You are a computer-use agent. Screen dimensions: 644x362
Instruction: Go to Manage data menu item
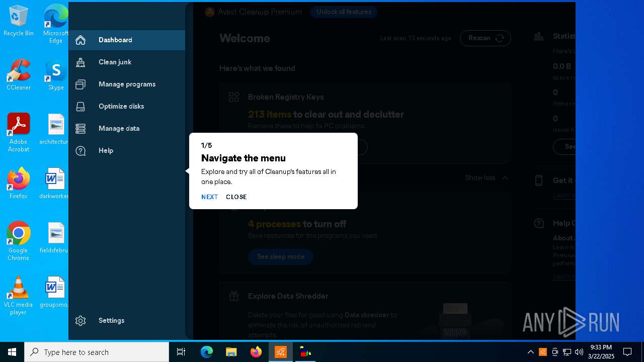[127, 129]
